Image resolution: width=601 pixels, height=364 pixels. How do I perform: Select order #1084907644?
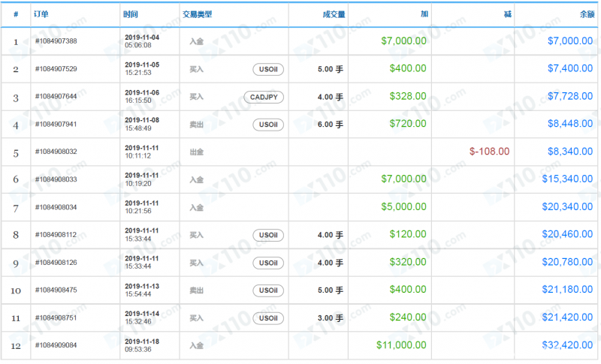[x=56, y=97]
